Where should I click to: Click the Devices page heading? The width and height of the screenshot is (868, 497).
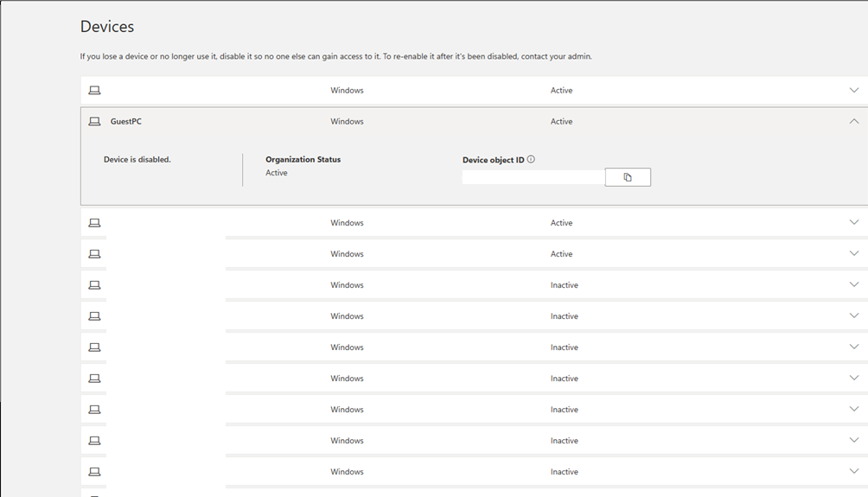pos(107,27)
